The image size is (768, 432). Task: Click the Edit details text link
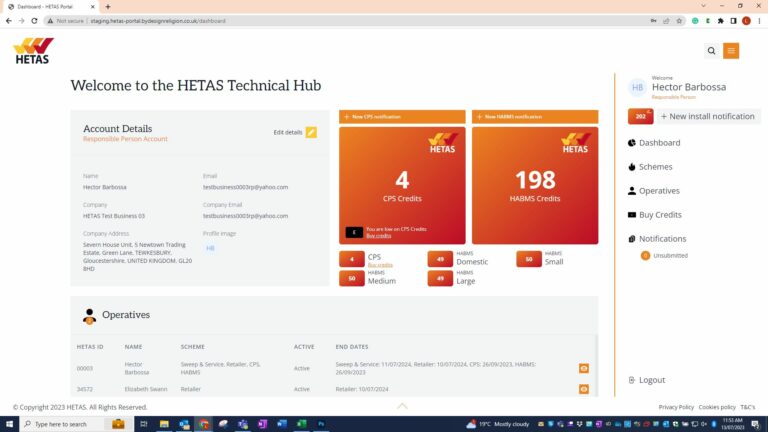[x=288, y=132]
